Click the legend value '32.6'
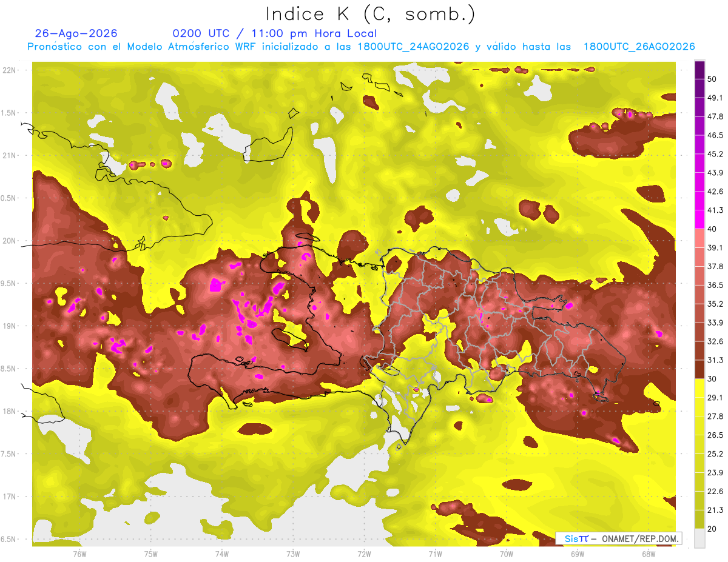The width and height of the screenshot is (728, 562). point(715,341)
